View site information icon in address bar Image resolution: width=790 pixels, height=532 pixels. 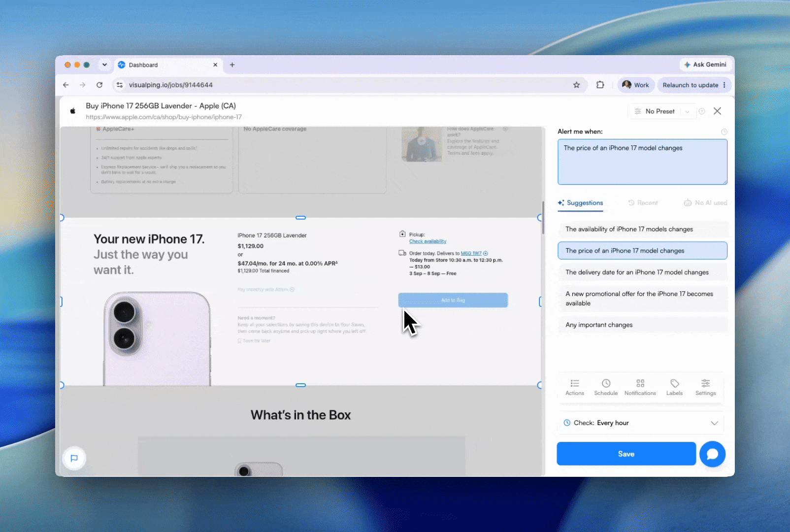click(x=120, y=85)
